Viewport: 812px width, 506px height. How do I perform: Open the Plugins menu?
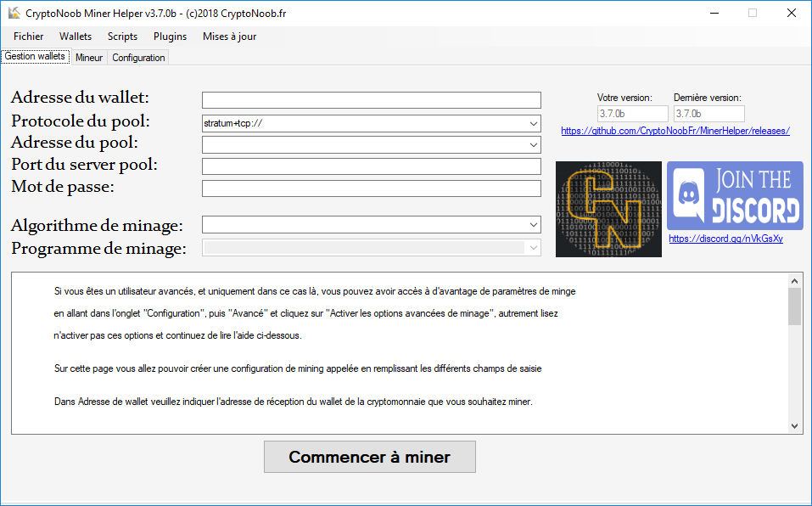pos(170,37)
